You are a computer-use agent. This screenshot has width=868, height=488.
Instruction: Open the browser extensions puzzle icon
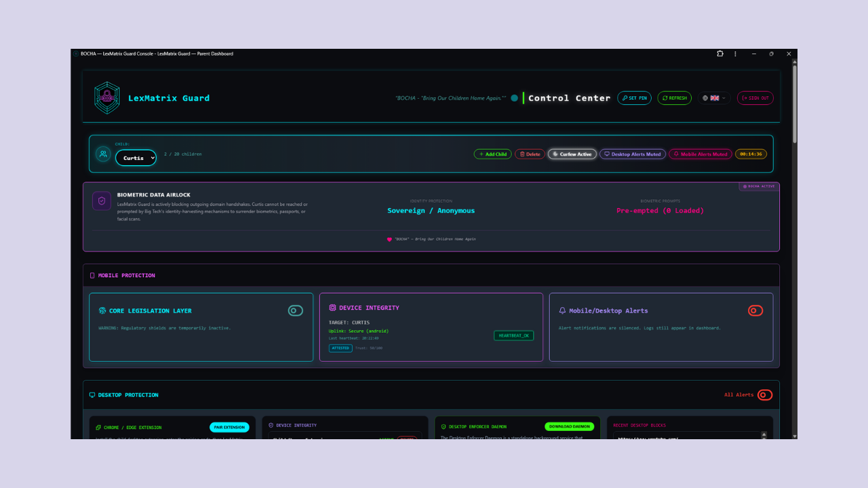click(x=720, y=54)
